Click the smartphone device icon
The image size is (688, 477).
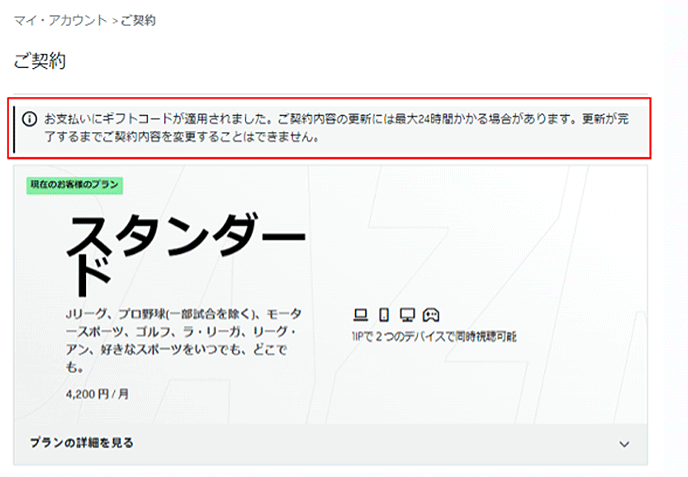tap(384, 315)
